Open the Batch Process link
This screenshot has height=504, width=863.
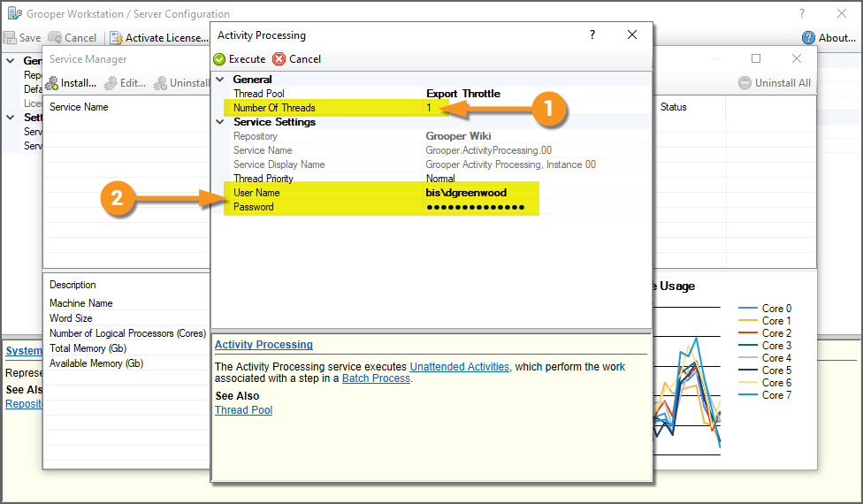(x=376, y=378)
